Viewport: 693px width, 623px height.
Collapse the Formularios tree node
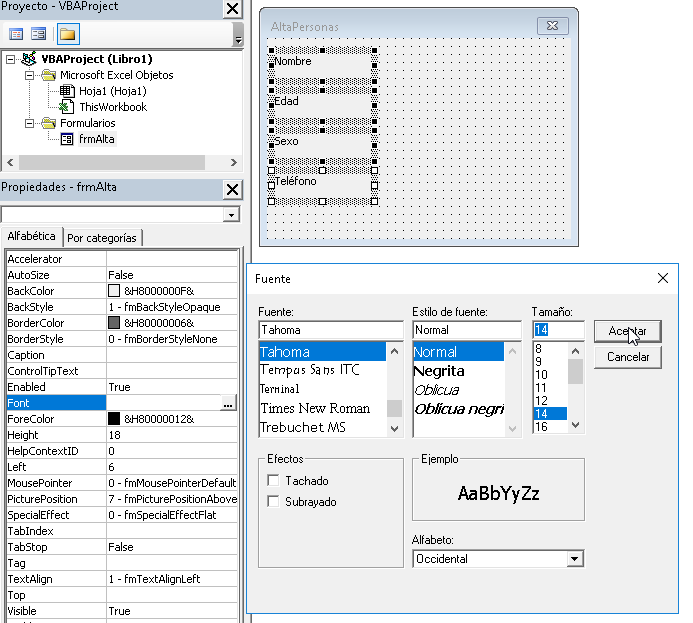(30, 123)
